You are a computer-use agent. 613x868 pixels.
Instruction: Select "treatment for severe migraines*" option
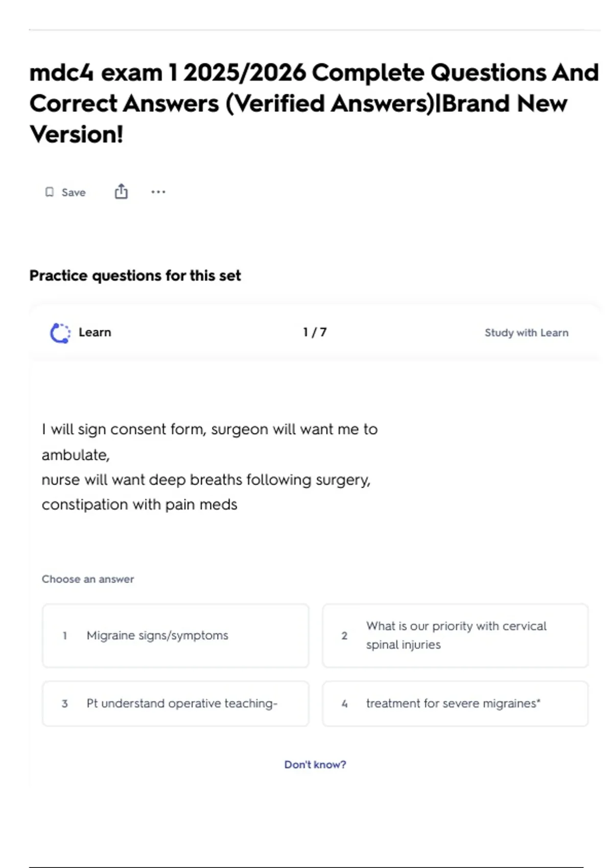[x=453, y=704]
